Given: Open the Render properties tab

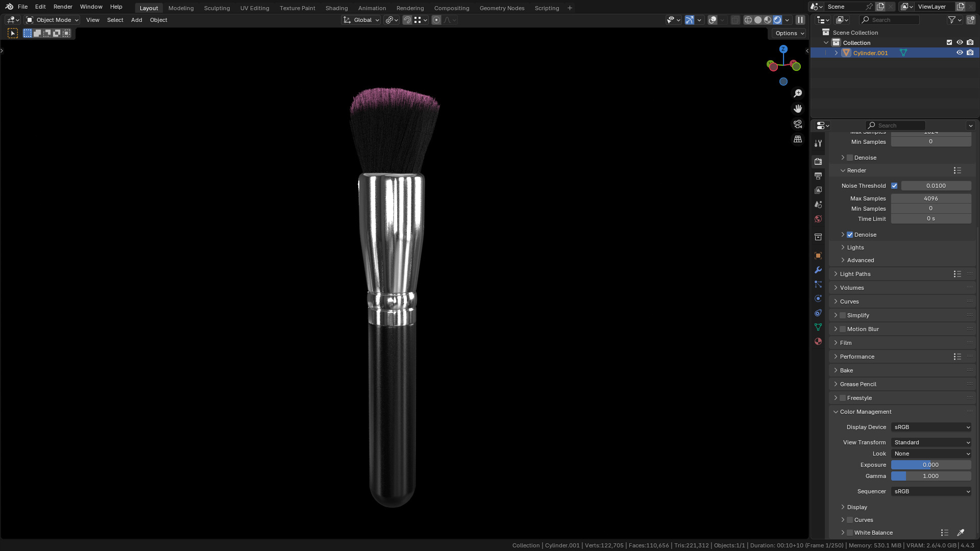Looking at the screenshot, I should click(818, 161).
